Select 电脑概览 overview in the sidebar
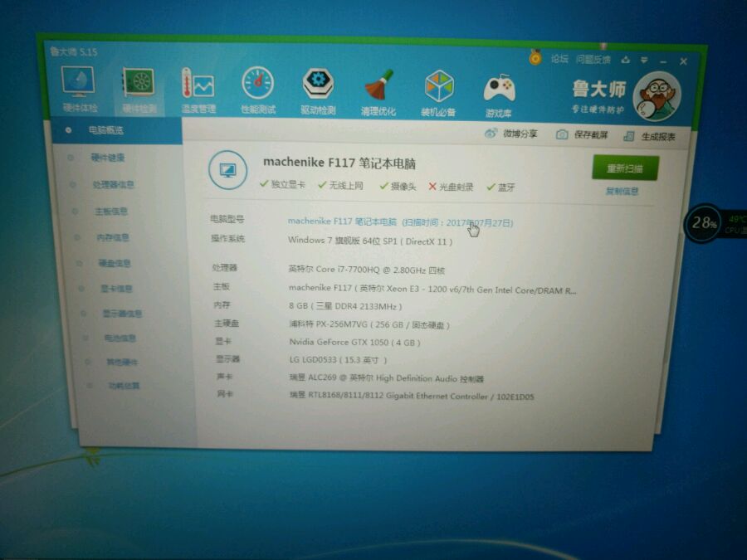Viewport: 747px width, 560px height. [115, 130]
